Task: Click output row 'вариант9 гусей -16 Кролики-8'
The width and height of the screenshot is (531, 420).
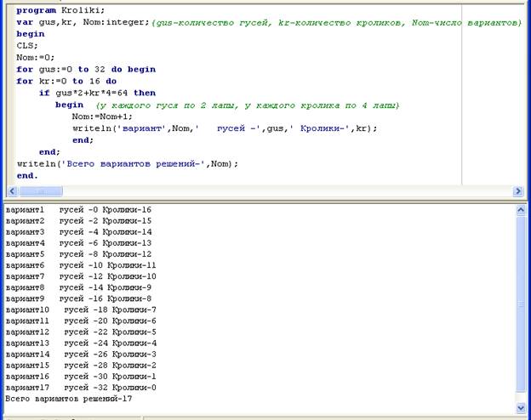Action: [x=78, y=298]
